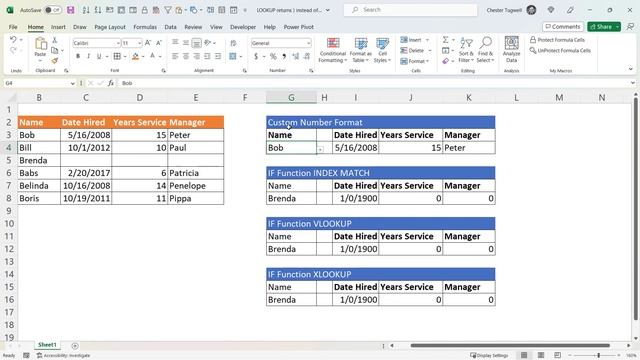Open the dropdown arrow beside cell Bob

tap(320, 150)
